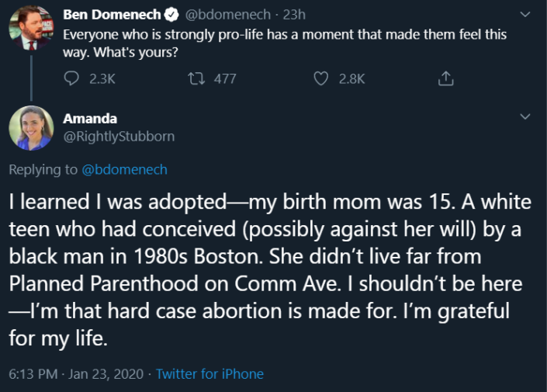The image size is (547, 392).
Task: Click the 477 retweet count
Action: [x=225, y=78]
